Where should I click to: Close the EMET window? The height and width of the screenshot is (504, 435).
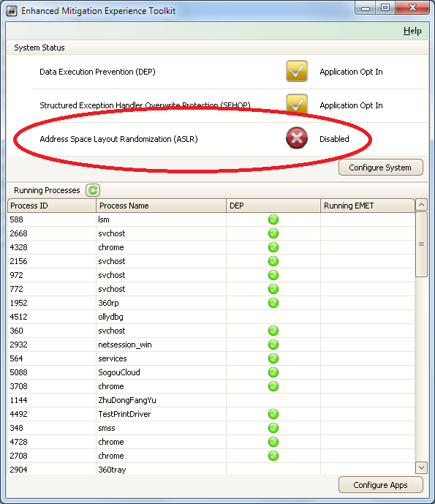click(412, 8)
